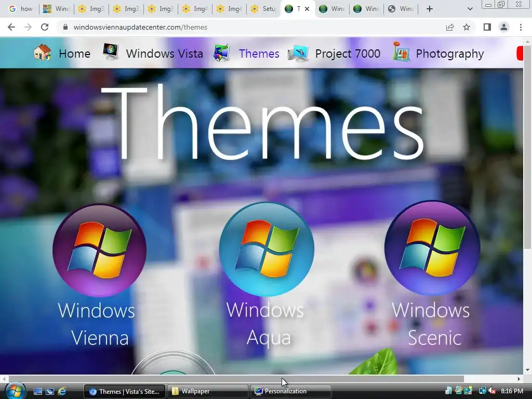The image size is (532, 399).
Task: Open the Photography nav link
Action: click(x=450, y=54)
